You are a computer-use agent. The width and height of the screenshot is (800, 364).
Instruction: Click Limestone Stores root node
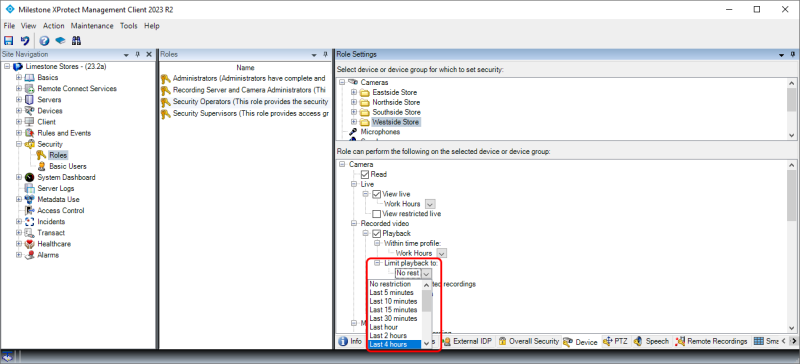pos(65,66)
